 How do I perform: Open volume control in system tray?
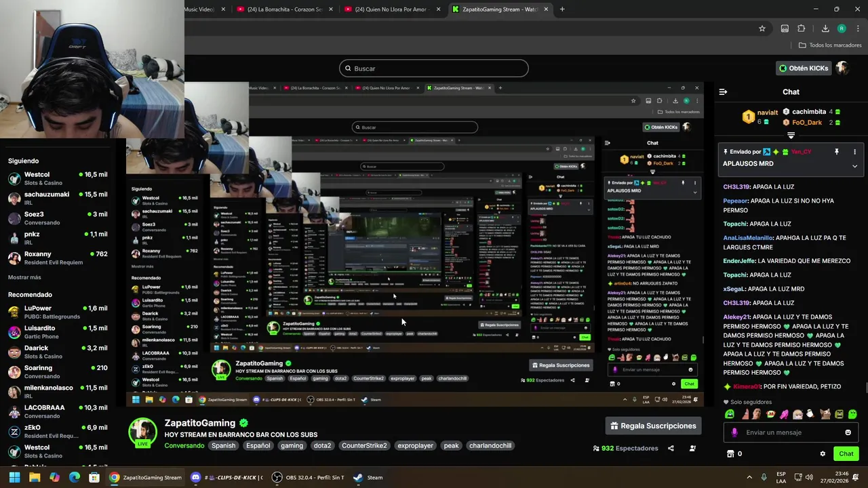point(808,477)
